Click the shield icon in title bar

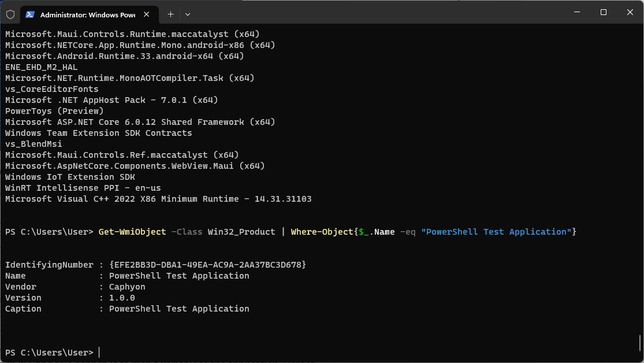[10, 14]
